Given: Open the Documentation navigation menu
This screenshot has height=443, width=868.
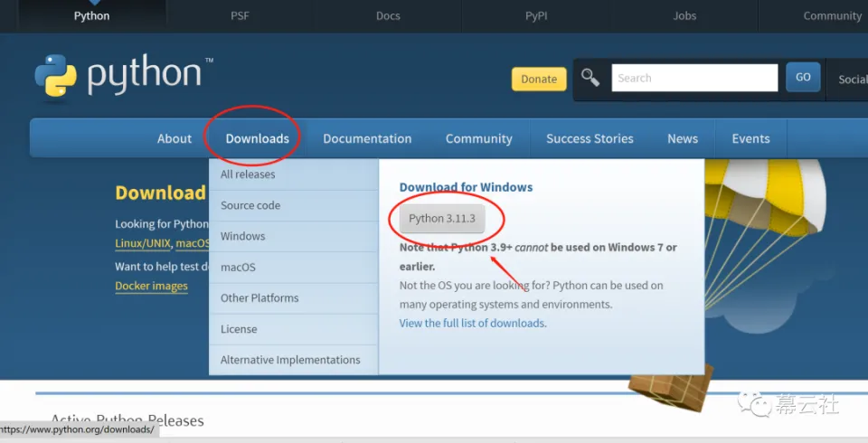Looking at the screenshot, I should point(368,138).
